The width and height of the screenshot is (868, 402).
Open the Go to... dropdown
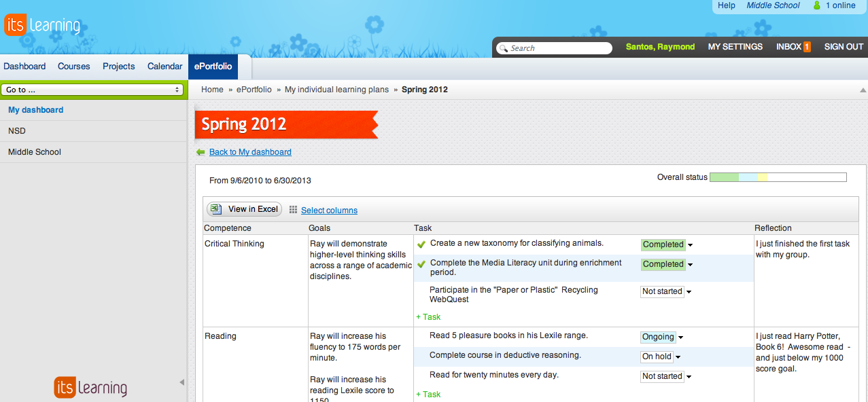pyautogui.click(x=92, y=90)
